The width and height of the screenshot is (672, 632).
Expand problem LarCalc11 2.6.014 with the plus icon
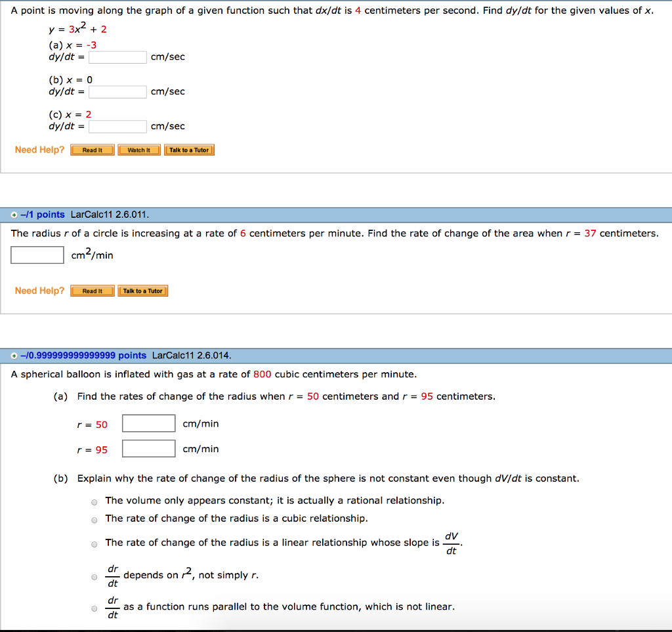click(14, 355)
